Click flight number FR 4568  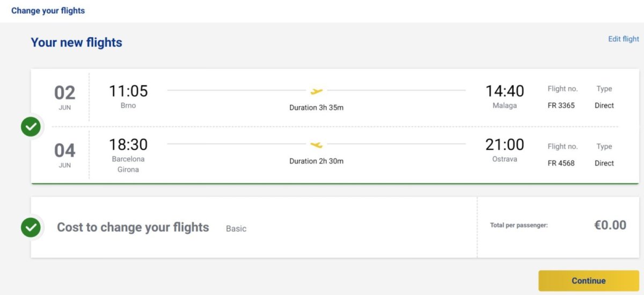coord(561,163)
